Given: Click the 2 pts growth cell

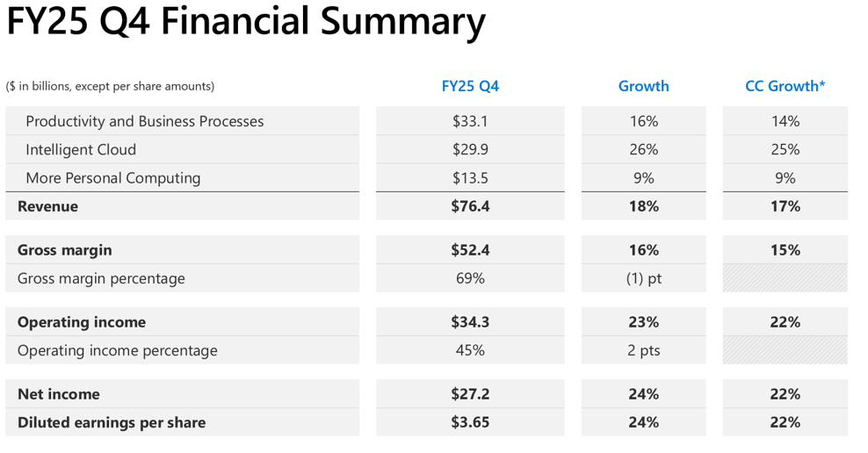Looking at the screenshot, I should [643, 350].
